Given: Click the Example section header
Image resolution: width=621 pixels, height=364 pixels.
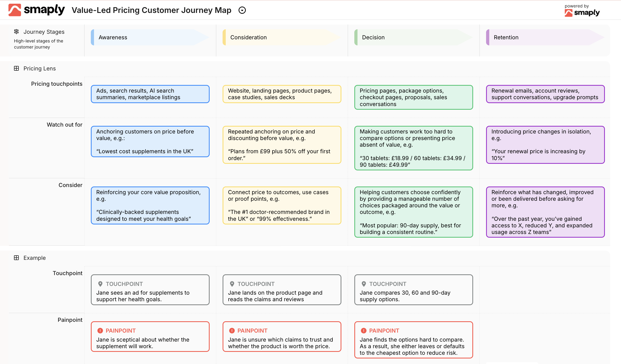Looking at the screenshot, I should pyautogui.click(x=35, y=258).
